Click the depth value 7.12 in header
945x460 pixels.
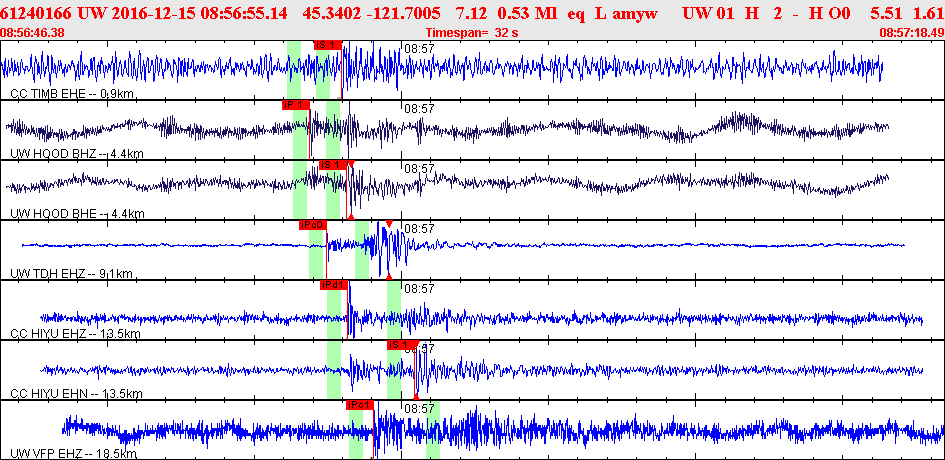[x=469, y=12]
